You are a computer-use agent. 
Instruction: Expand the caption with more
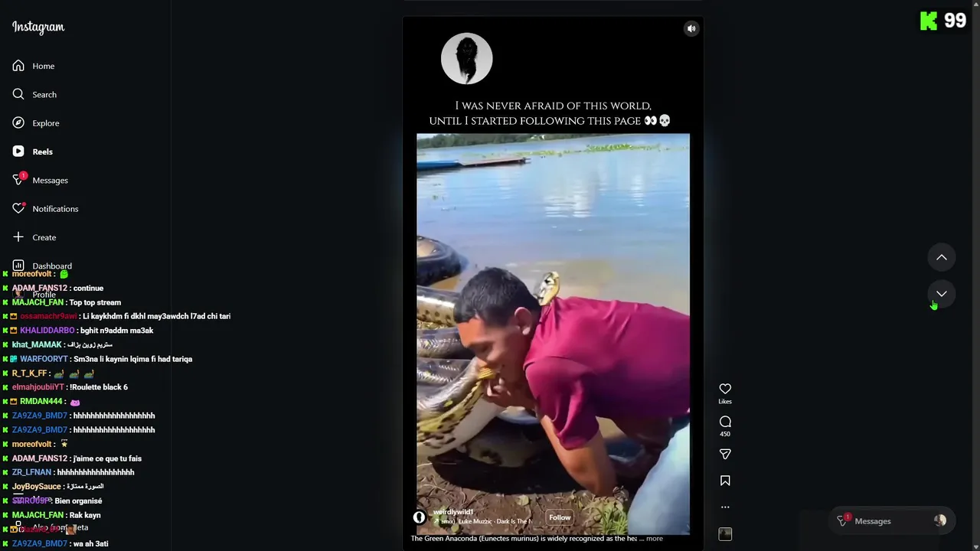pos(655,539)
